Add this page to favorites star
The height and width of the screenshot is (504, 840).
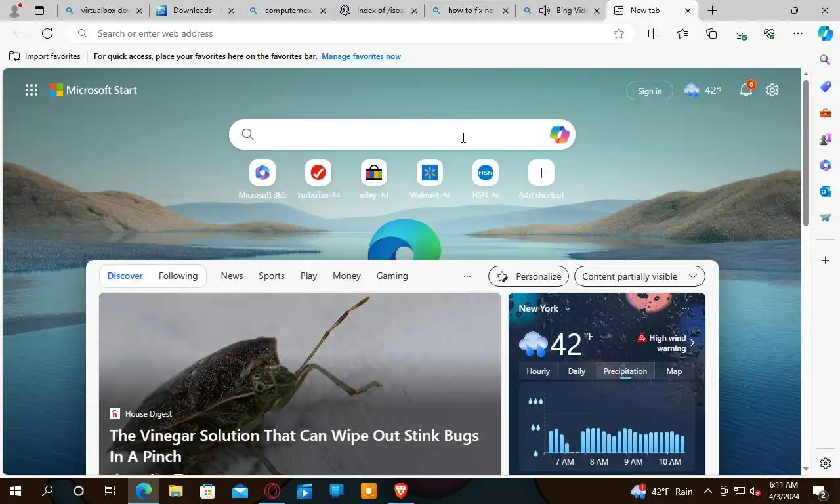tap(619, 33)
